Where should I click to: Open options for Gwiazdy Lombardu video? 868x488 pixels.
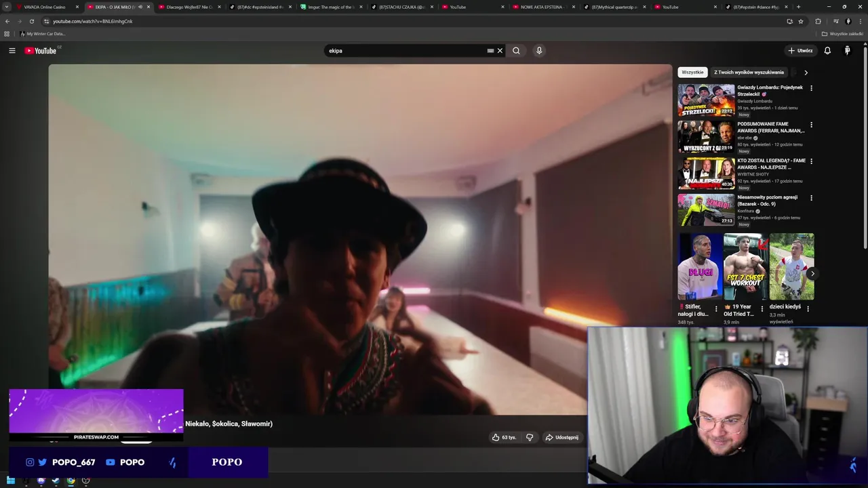point(811,88)
